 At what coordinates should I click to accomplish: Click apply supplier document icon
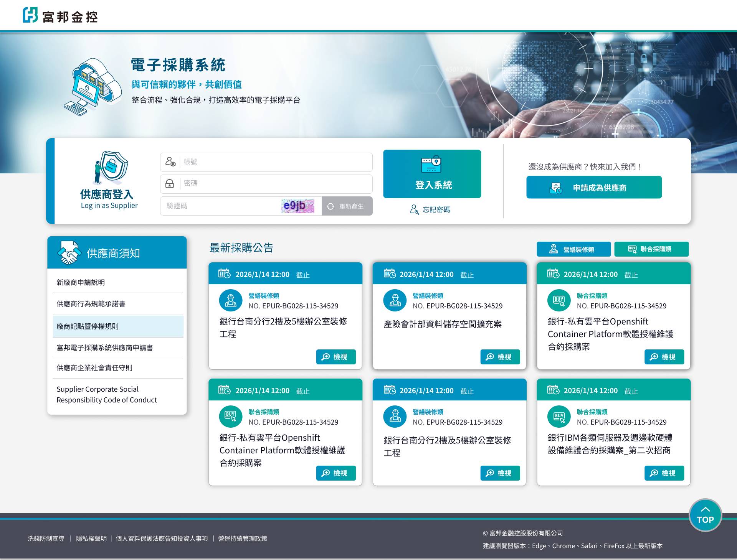556,188
